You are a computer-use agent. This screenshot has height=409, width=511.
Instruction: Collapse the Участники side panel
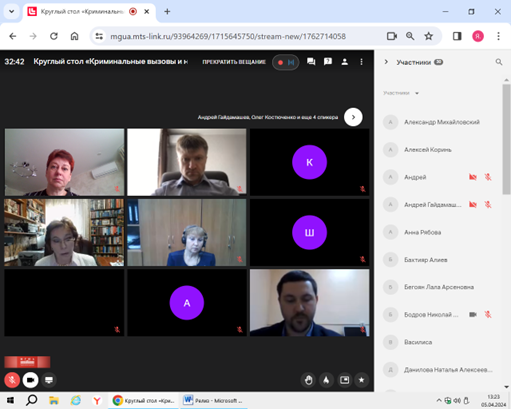(386, 62)
